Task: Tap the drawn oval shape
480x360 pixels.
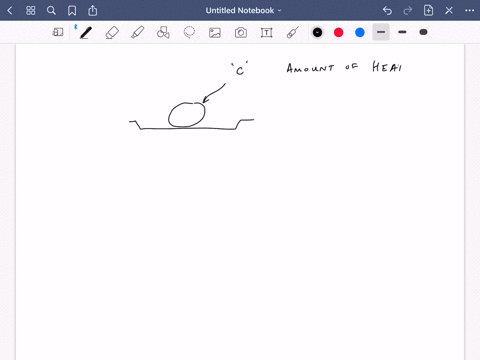Action: pyautogui.click(x=187, y=115)
